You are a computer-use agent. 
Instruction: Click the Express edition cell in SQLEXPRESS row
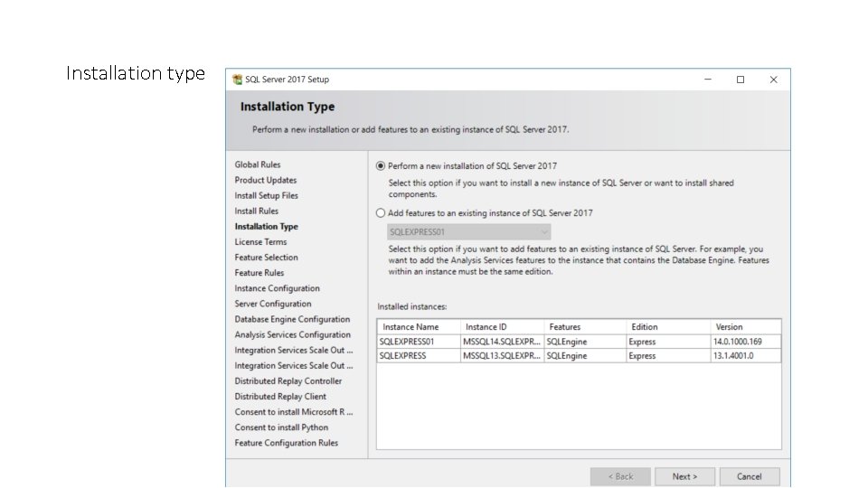coord(668,356)
